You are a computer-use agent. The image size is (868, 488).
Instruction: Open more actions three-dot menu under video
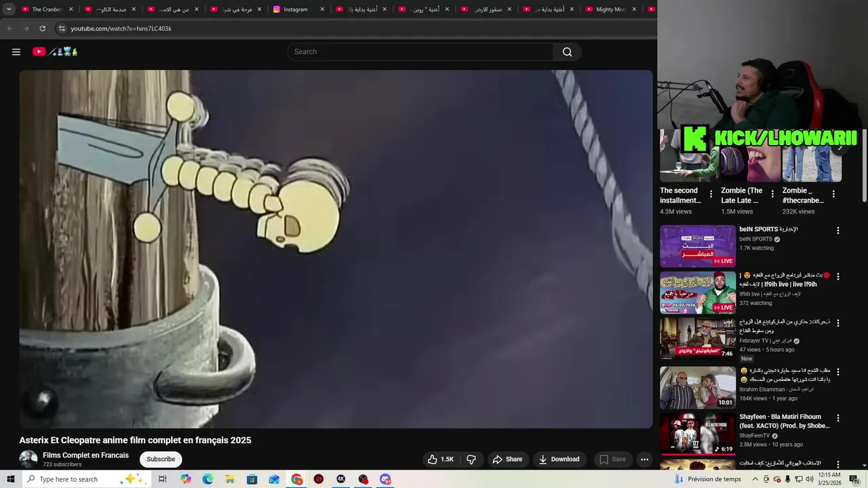coord(644,460)
